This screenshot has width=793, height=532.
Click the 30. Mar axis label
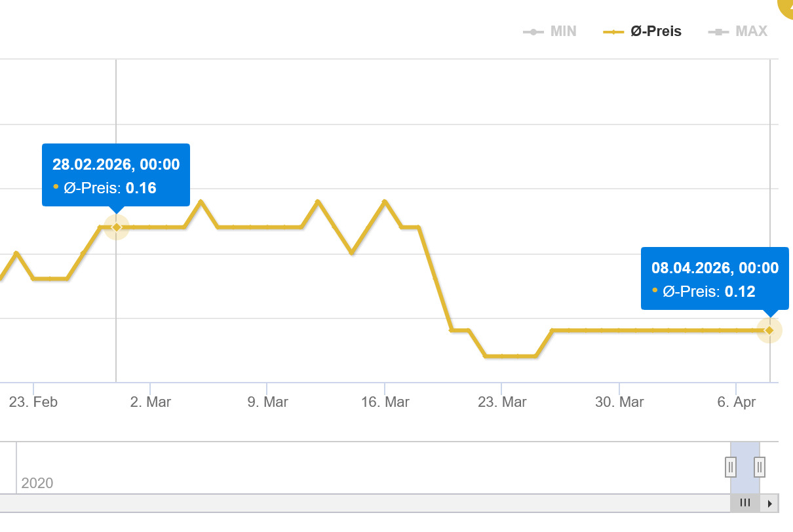[x=619, y=402]
